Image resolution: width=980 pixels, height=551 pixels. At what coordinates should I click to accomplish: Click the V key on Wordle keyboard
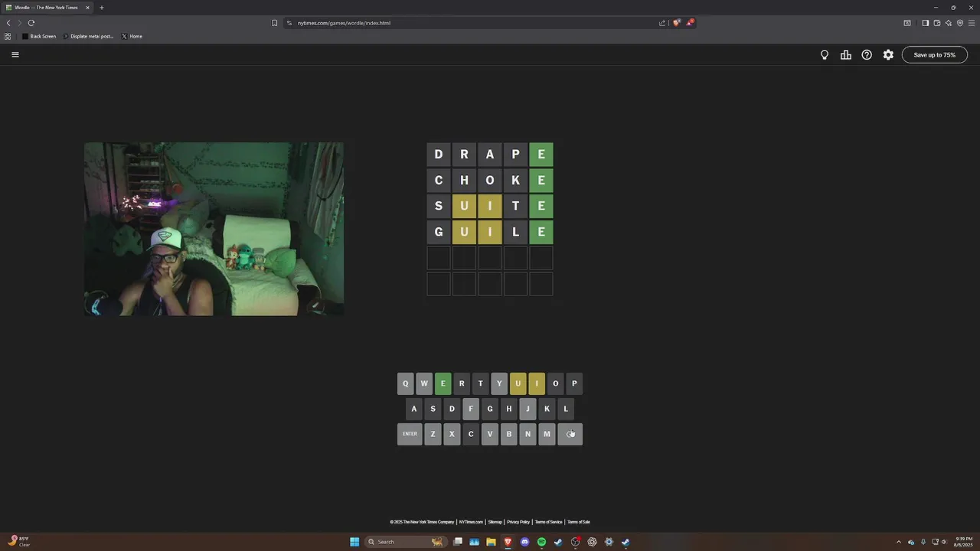pyautogui.click(x=490, y=434)
